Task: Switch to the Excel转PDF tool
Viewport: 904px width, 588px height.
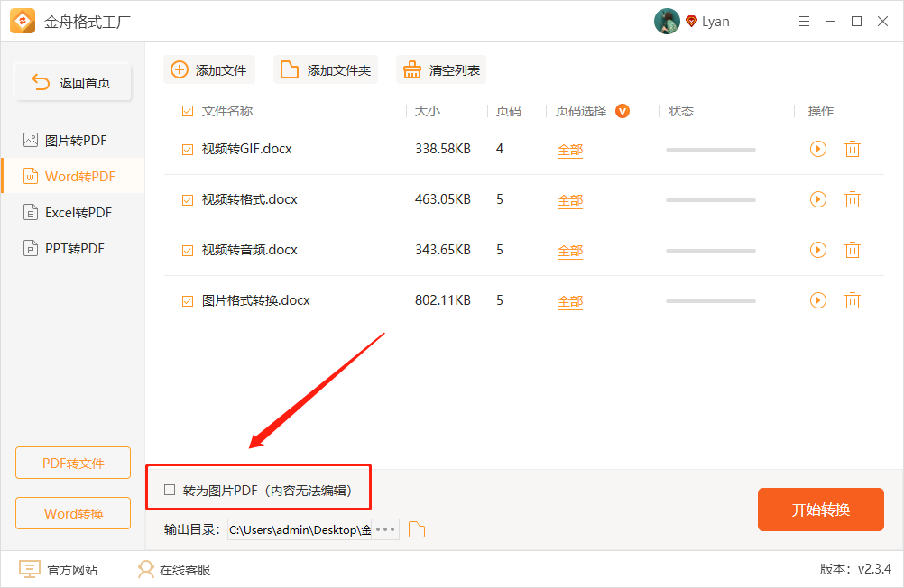Action: coord(72,212)
